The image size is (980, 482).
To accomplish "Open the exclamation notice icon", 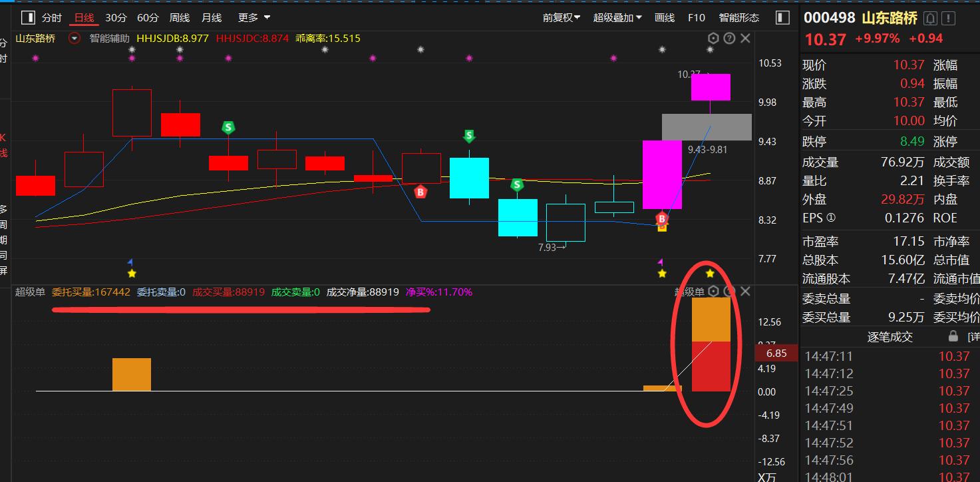I will pos(949,18).
